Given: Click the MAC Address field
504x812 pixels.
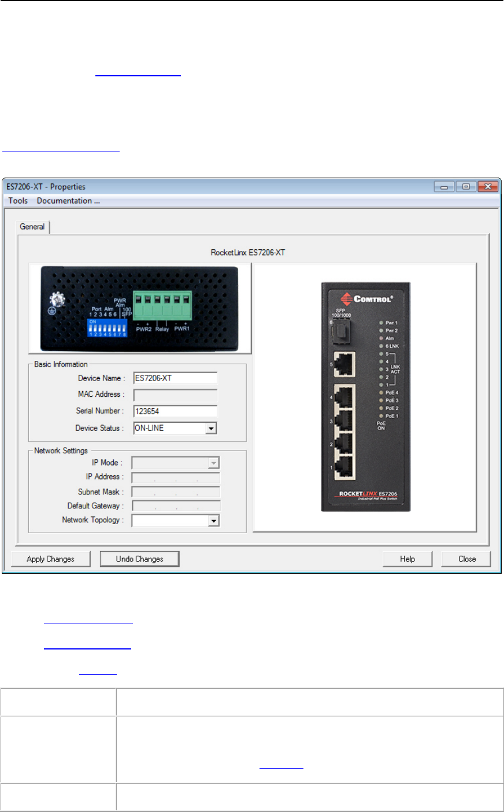Looking at the screenshot, I should coord(175,395).
